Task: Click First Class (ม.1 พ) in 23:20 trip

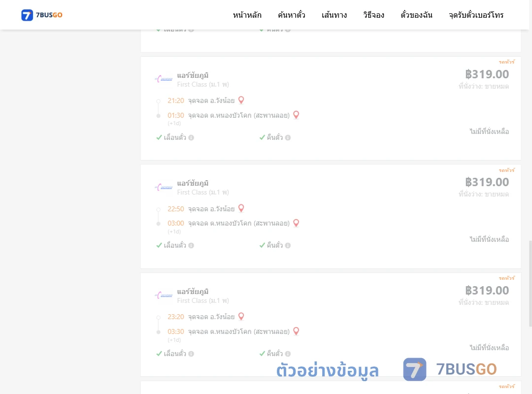Action: click(203, 301)
